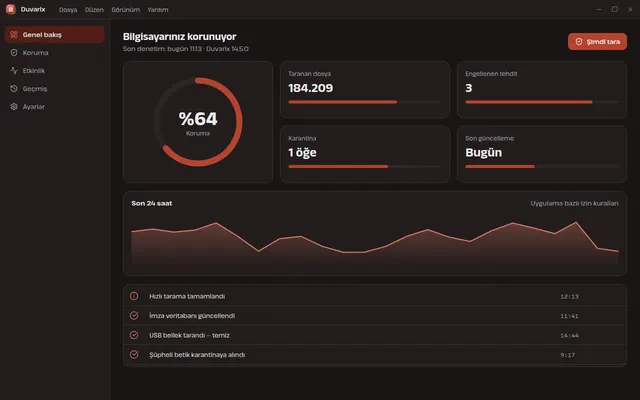The width and height of the screenshot is (640, 400).
Task: Click the 9:17 timestamp
Action: (568, 355)
